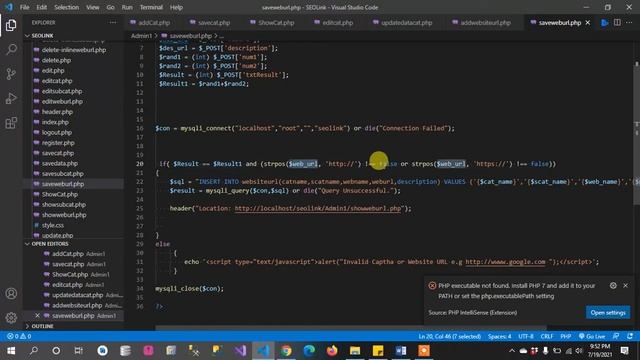
Task: Open the Accounts icon in activity bar
Action: (x=11, y=293)
